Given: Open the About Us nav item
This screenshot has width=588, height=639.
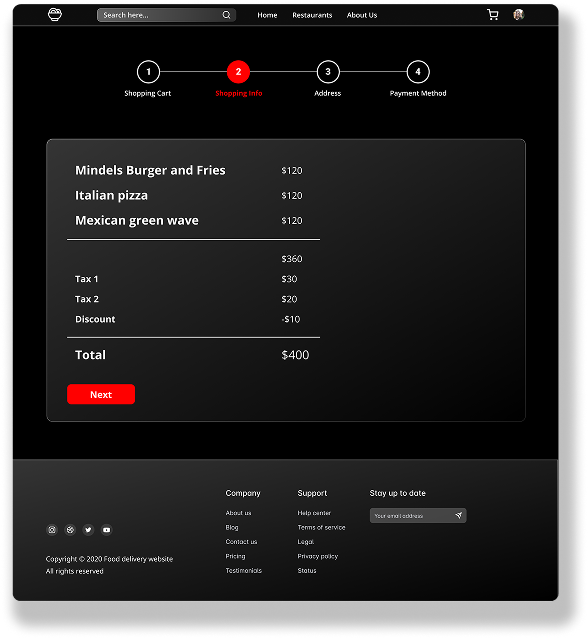Looking at the screenshot, I should (x=362, y=15).
